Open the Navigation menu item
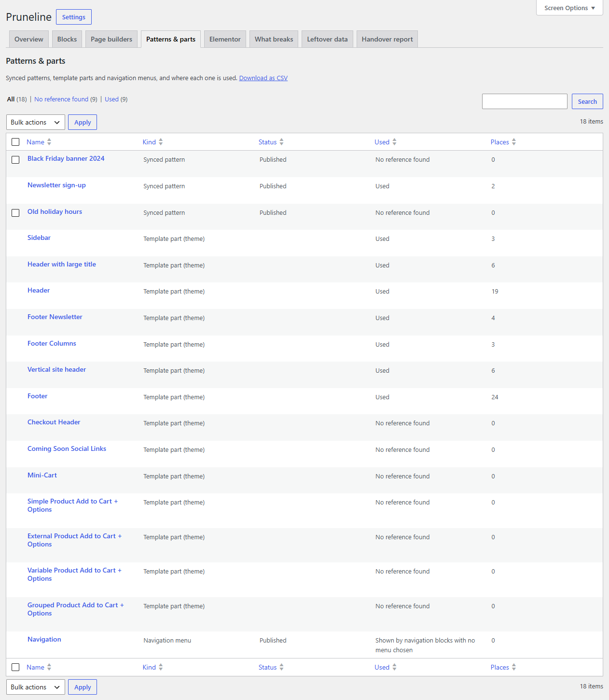Screen dimensions: 609x700 [x=44, y=639]
